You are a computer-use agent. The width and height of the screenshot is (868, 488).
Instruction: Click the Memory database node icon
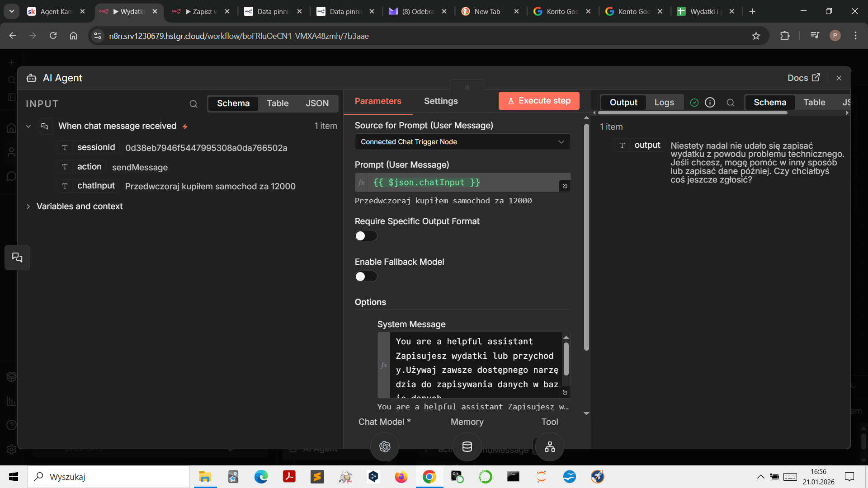(467, 446)
